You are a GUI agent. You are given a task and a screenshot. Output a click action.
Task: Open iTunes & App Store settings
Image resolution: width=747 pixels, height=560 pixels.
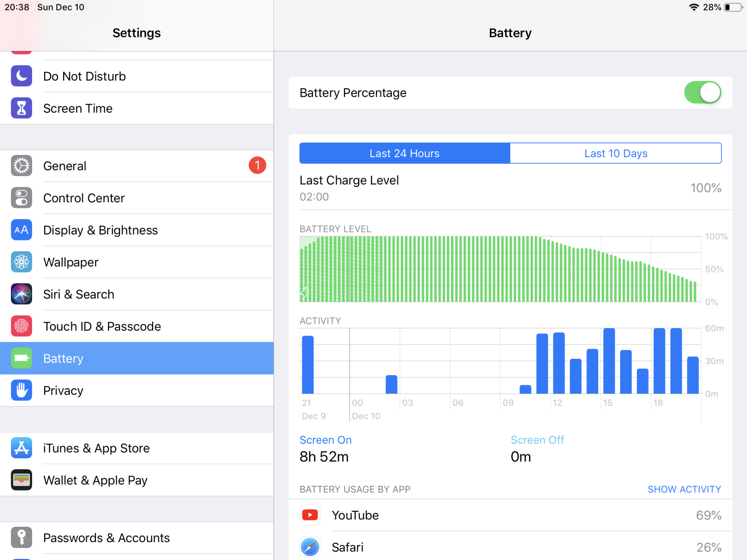click(x=96, y=448)
